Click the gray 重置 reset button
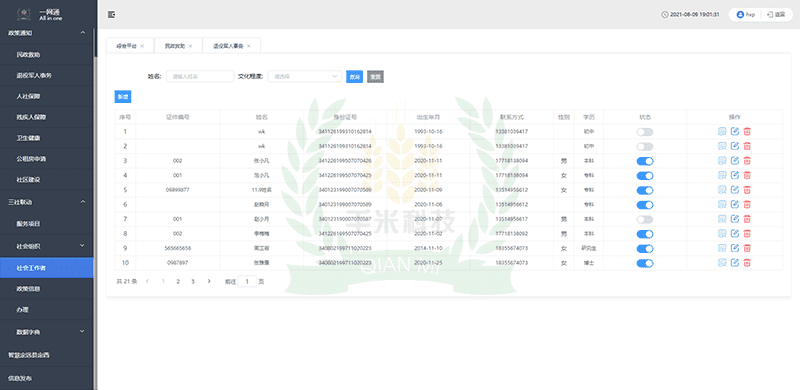This screenshot has width=800, height=390. [x=375, y=77]
